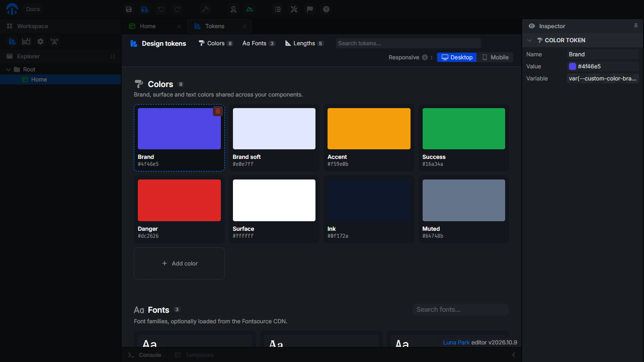Click the pin icon in the Inspector header
Image resolution: width=644 pixels, height=362 pixels.
tap(636, 26)
